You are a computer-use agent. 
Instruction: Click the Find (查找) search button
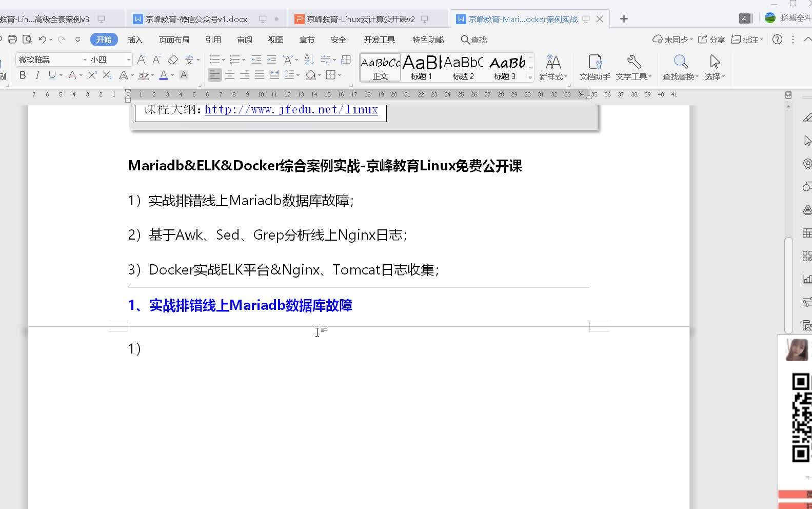point(473,40)
